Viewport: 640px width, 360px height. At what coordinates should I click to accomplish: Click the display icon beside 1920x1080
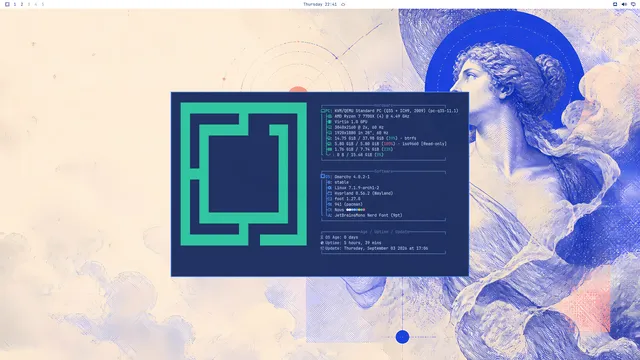[330, 133]
